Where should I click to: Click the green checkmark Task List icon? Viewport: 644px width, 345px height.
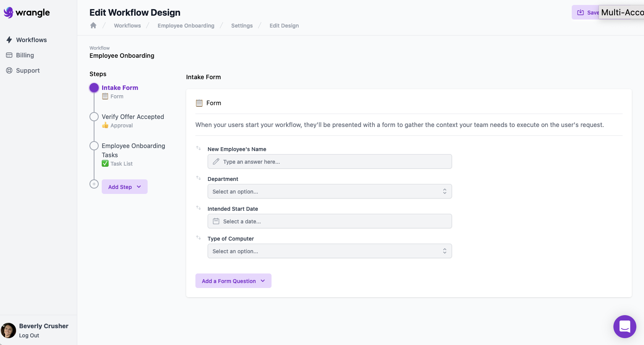pos(105,163)
